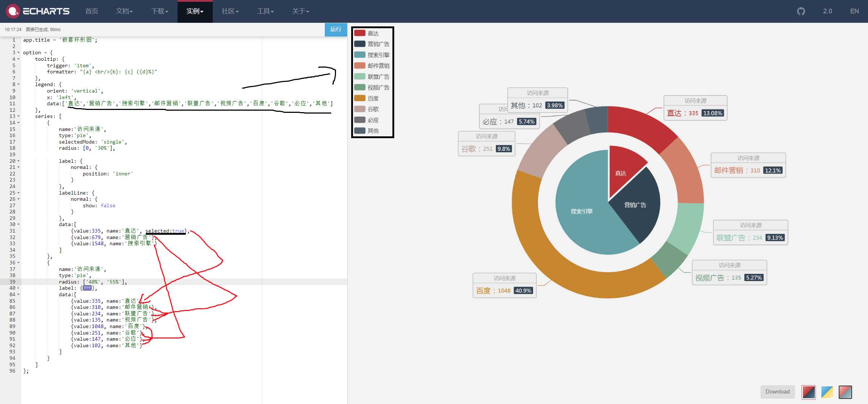Select the blue-yellow theme icon

(827, 392)
